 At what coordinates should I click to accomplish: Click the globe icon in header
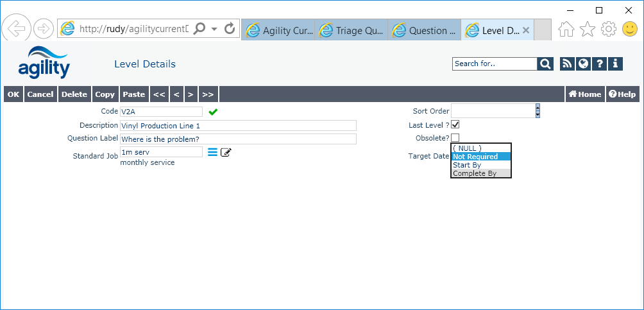pos(583,64)
